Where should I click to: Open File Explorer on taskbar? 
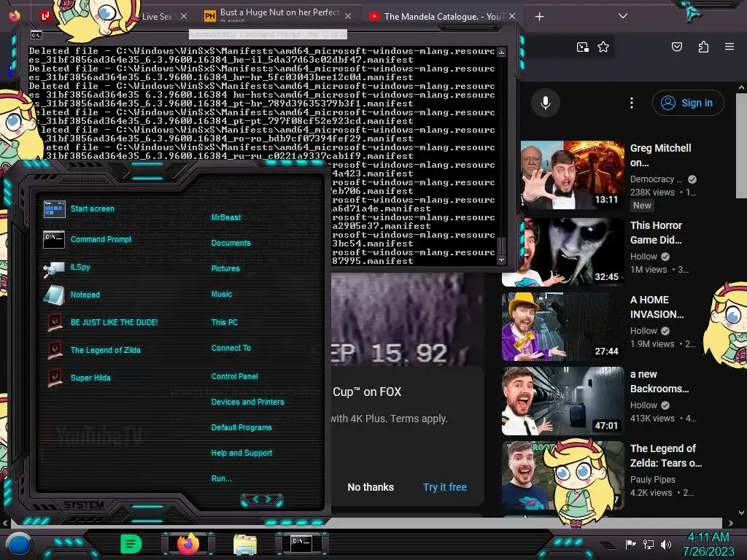(245, 544)
